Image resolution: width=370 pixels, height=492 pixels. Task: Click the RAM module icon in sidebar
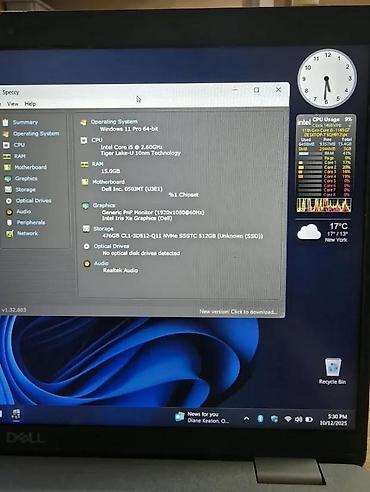pos(7,156)
